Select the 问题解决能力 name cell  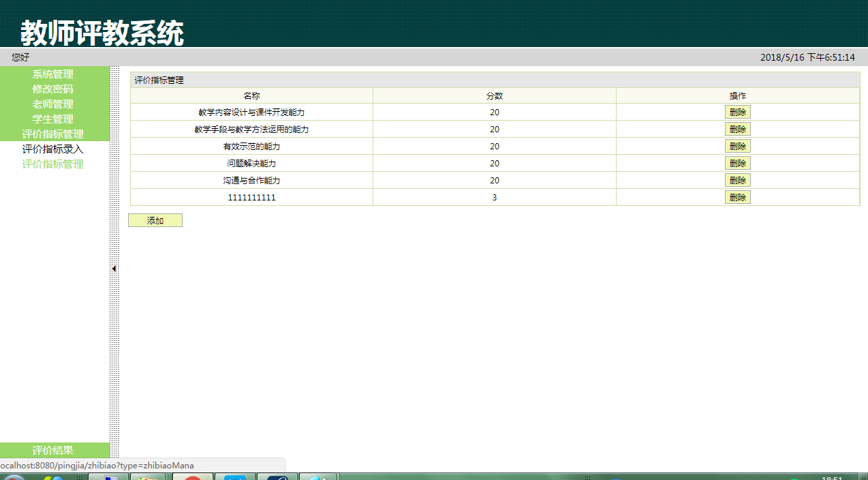(x=251, y=164)
